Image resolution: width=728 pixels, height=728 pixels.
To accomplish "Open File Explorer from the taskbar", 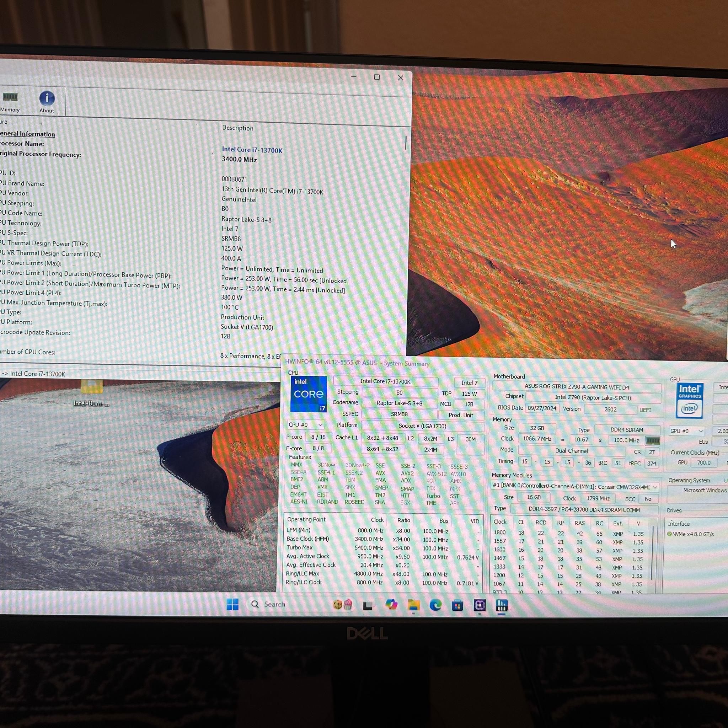I will (x=413, y=605).
